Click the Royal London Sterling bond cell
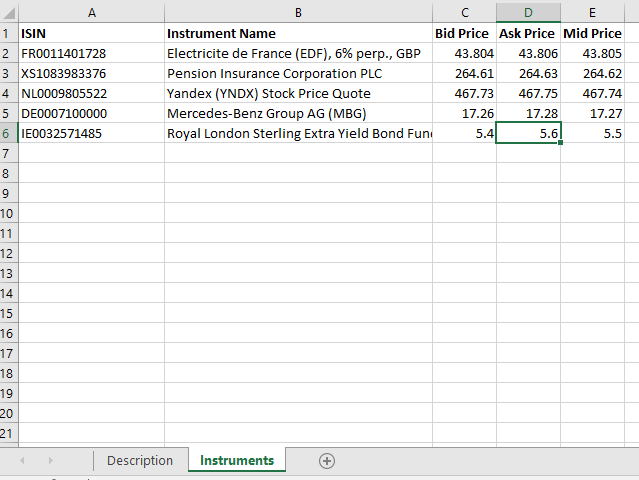This screenshot has height=480, width=639. point(298,133)
